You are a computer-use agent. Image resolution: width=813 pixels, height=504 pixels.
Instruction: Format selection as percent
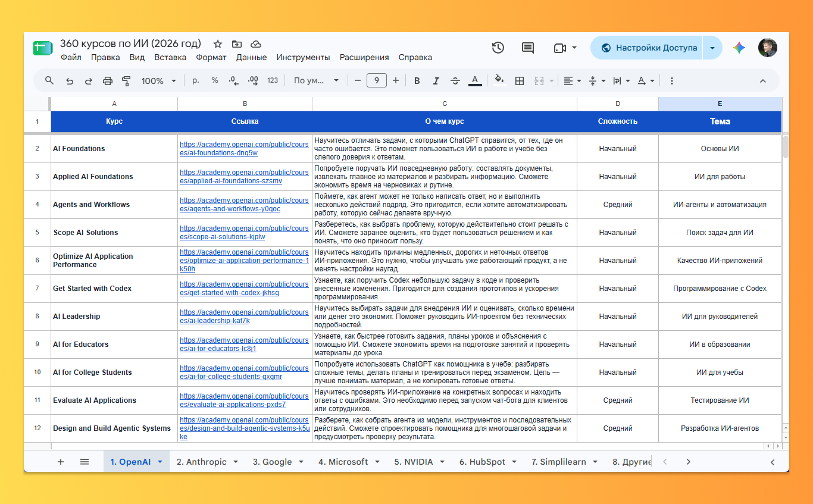(x=215, y=80)
